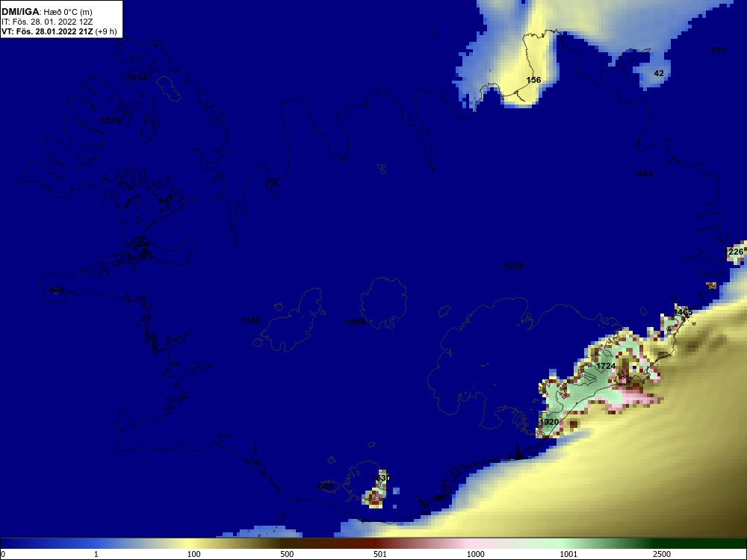This screenshot has width=747, height=560.
Task: Click the colorbar label 1001
Action: click(x=568, y=554)
